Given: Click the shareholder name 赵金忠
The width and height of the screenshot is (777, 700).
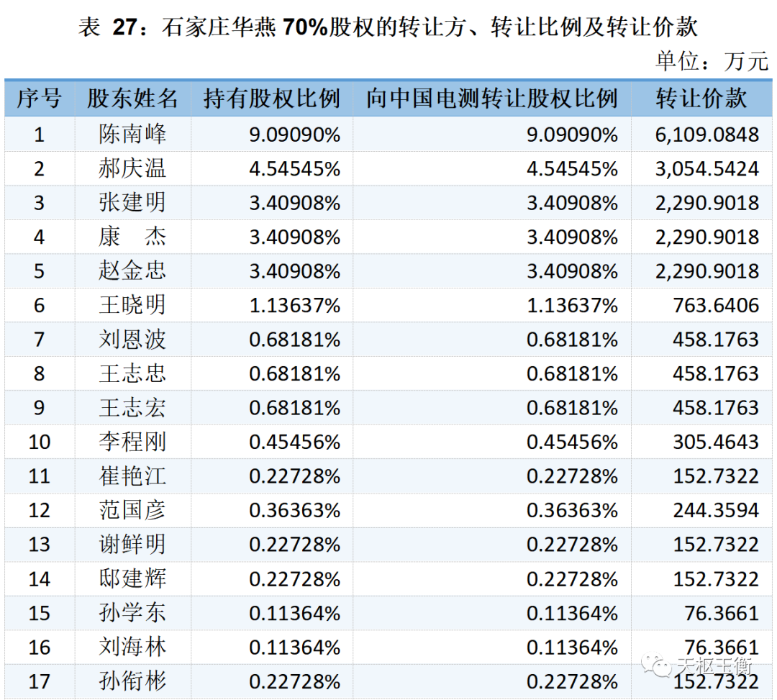Looking at the screenshot, I should coord(132,271).
